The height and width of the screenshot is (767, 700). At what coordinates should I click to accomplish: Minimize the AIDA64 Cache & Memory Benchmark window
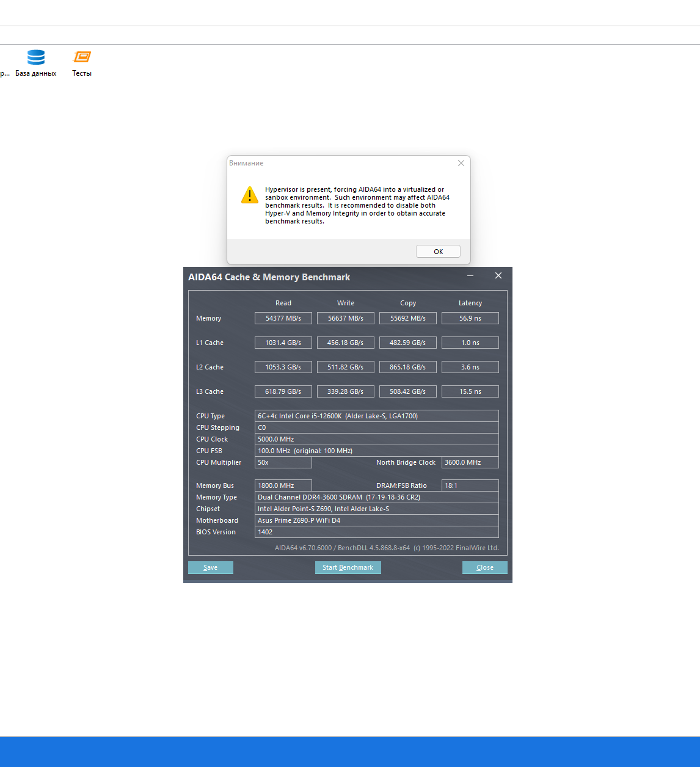coord(471,276)
